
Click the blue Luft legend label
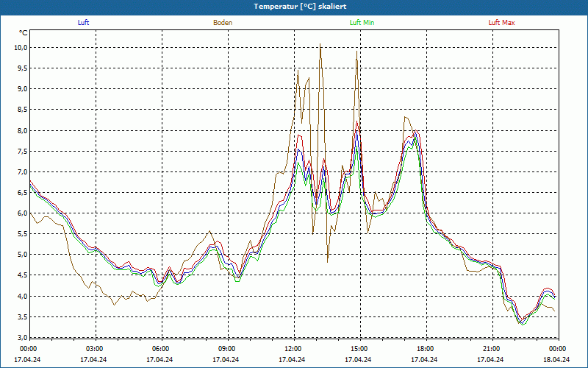tap(83, 23)
